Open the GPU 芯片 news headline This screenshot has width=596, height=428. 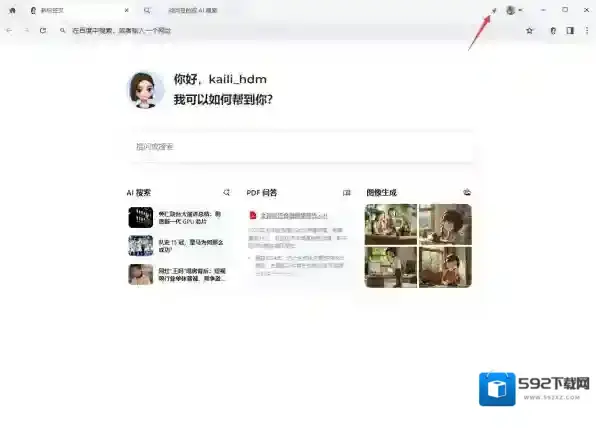click(190, 217)
